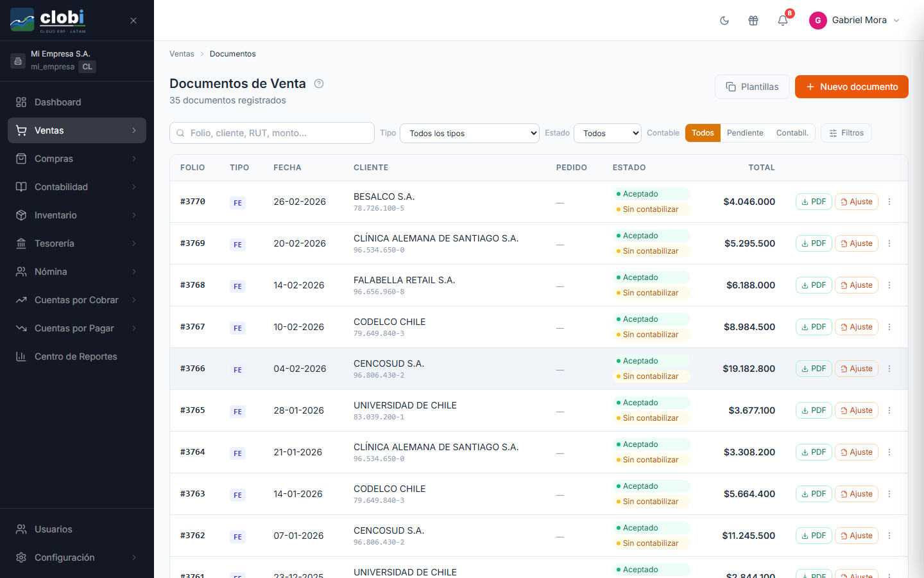
Task: Click total $19.182.800
Action: [749, 369]
